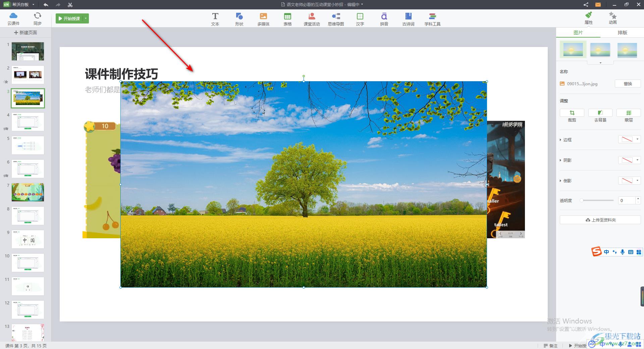Open the 形状 shapes tool

point(239,19)
